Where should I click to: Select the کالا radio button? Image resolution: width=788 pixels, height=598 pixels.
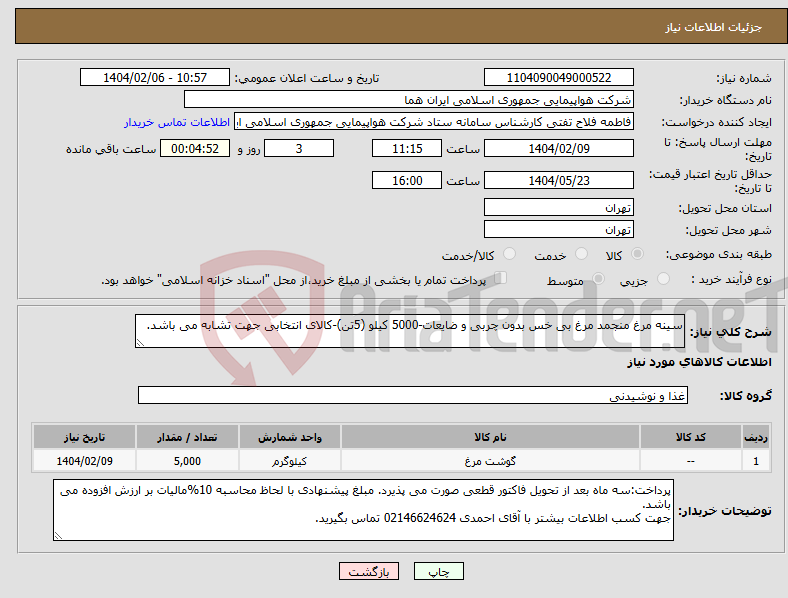[x=637, y=254]
